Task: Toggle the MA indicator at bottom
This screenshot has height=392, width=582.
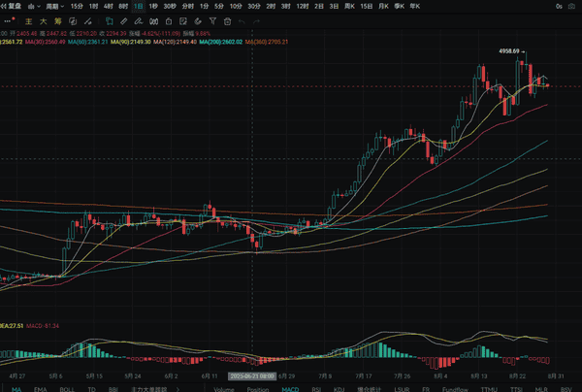Action: point(16,387)
